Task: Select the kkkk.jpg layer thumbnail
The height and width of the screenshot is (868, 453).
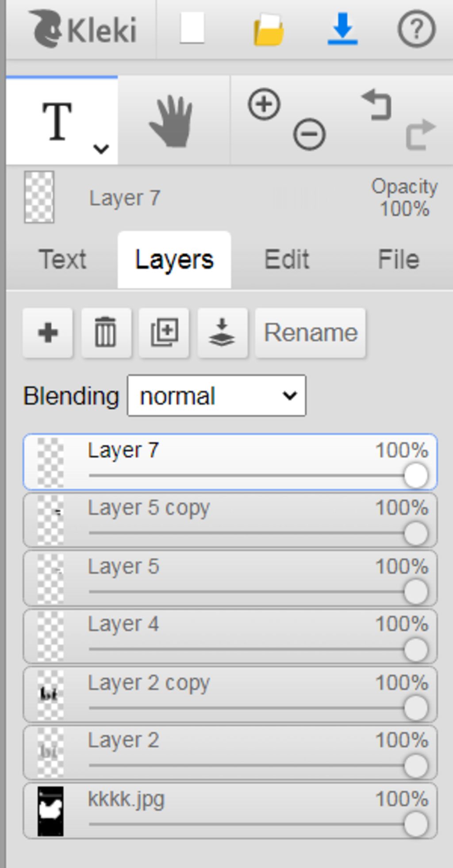Action: pyautogui.click(x=50, y=811)
